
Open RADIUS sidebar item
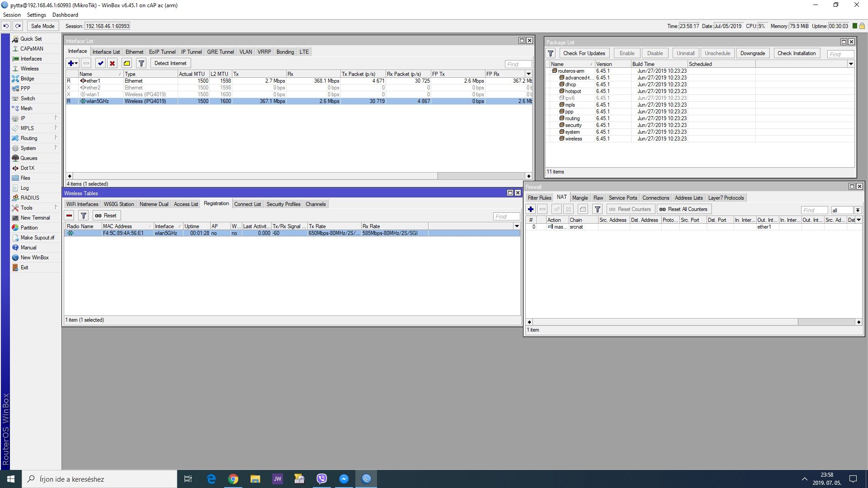pos(30,198)
